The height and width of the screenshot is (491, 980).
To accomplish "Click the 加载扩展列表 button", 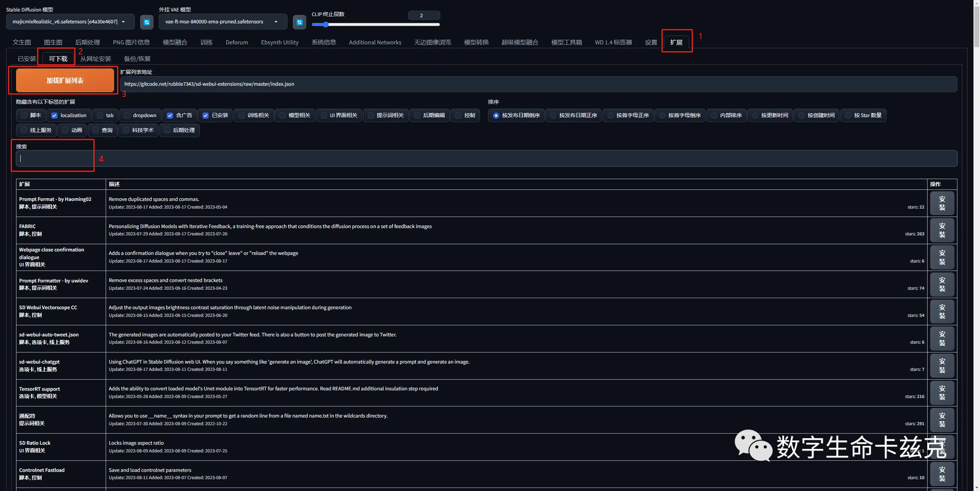I will 65,80.
